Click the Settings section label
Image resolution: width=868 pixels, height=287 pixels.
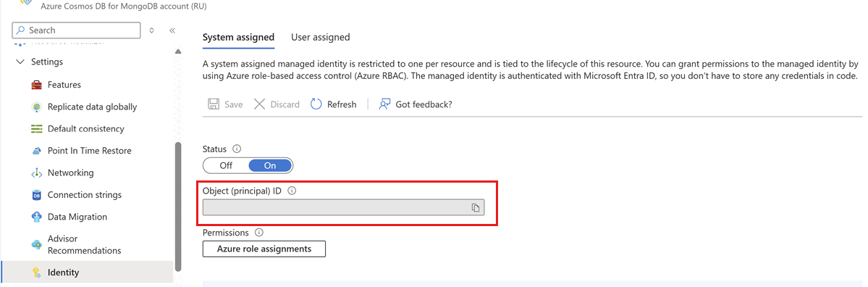(47, 62)
